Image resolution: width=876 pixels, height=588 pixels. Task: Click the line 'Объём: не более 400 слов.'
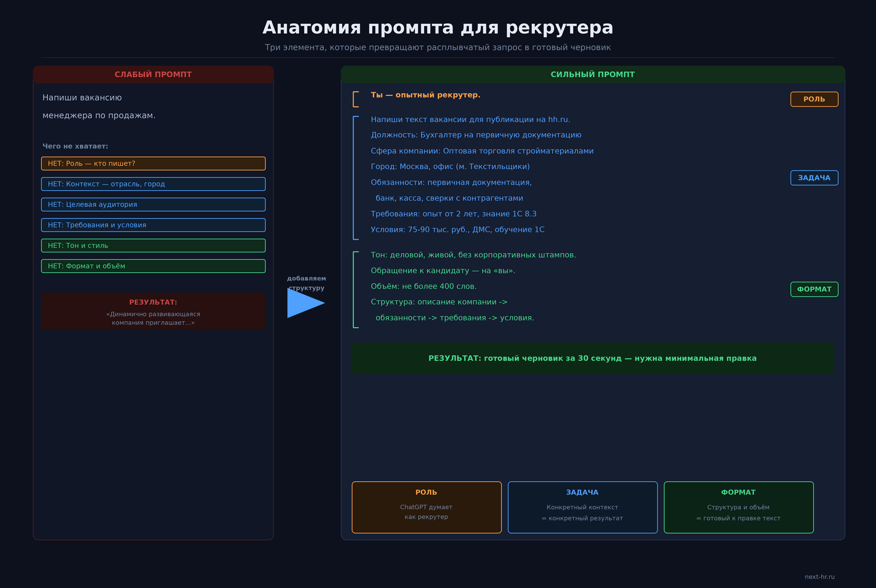[x=423, y=286]
